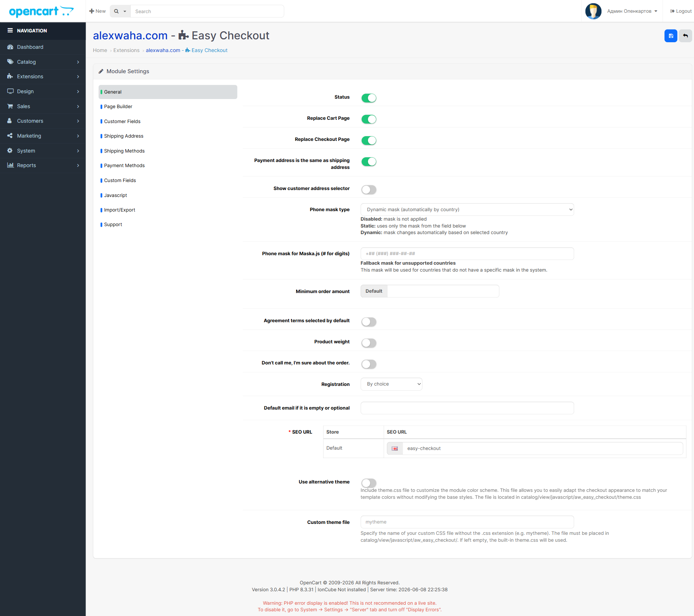
Task: Expand the Catalog sidebar menu
Action: click(x=43, y=62)
